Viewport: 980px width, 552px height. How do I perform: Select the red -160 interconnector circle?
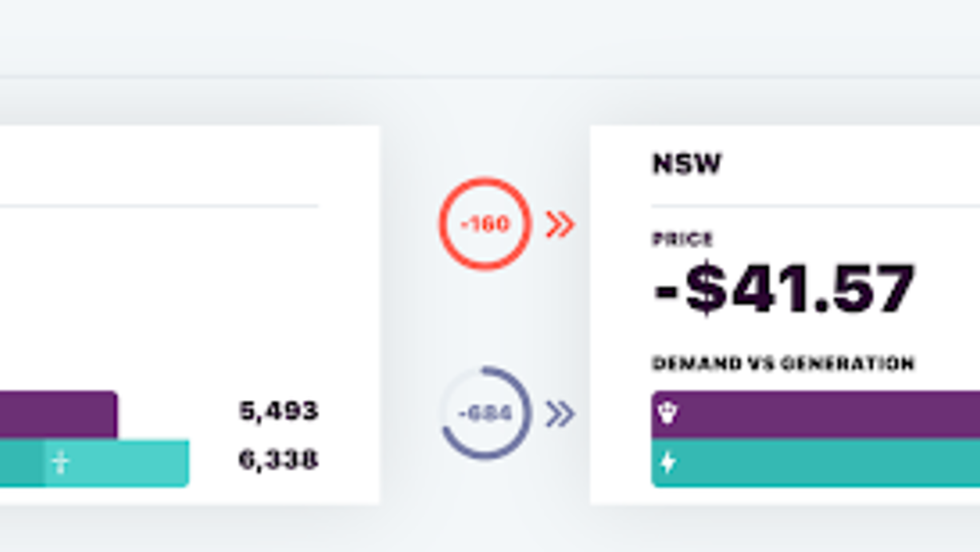pos(484,224)
